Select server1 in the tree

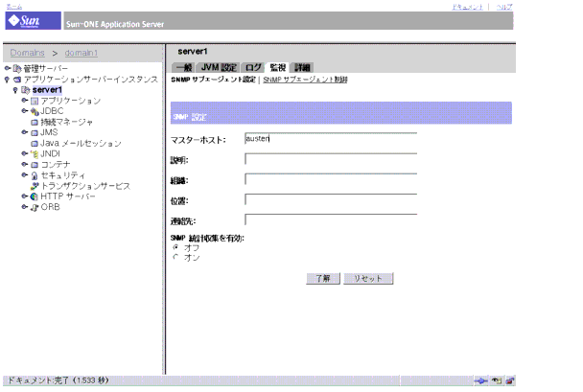(x=47, y=90)
